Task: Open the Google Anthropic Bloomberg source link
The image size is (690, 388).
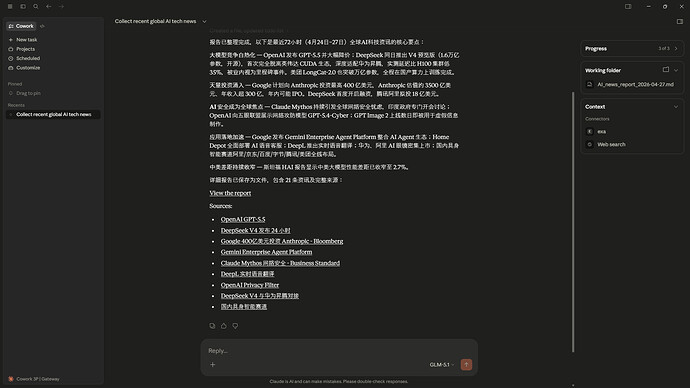Action: pos(282,242)
